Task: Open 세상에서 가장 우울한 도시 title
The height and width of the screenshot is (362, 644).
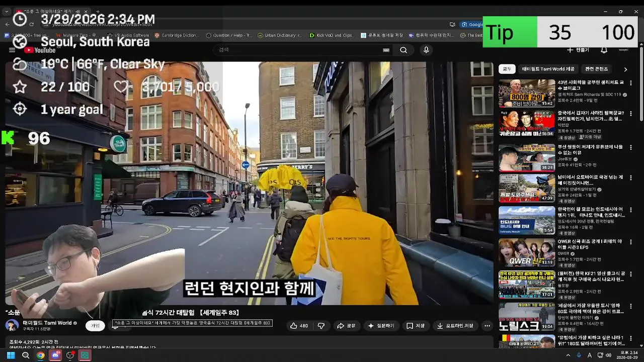Action: [x=591, y=308]
